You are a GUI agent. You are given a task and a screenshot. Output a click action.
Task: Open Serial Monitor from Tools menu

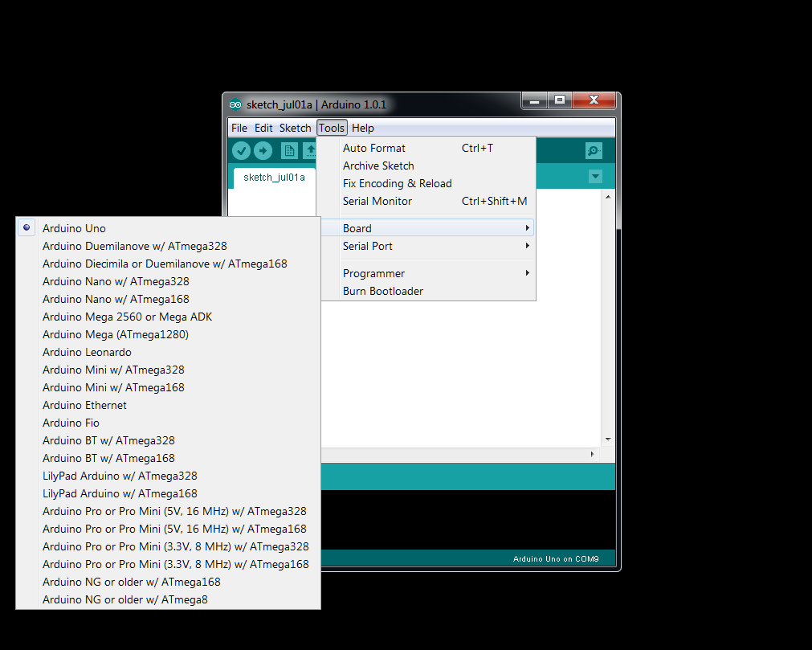point(426,201)
